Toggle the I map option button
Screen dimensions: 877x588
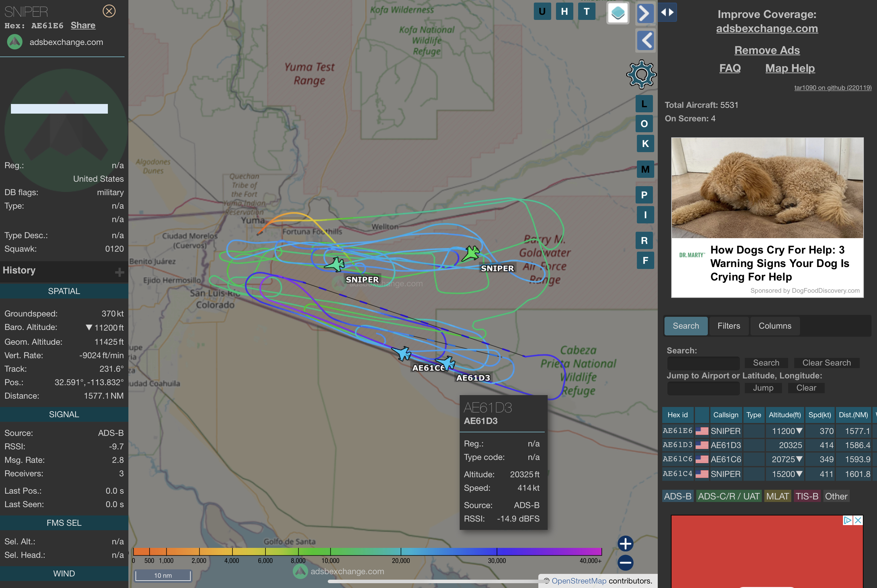coord(645,215)
